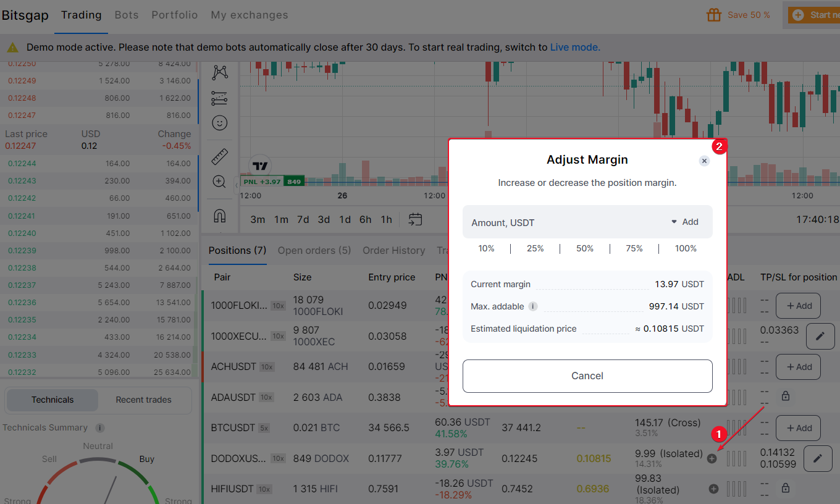
Task: Select the pattern drawing tool icon
Action: point(219,72)
